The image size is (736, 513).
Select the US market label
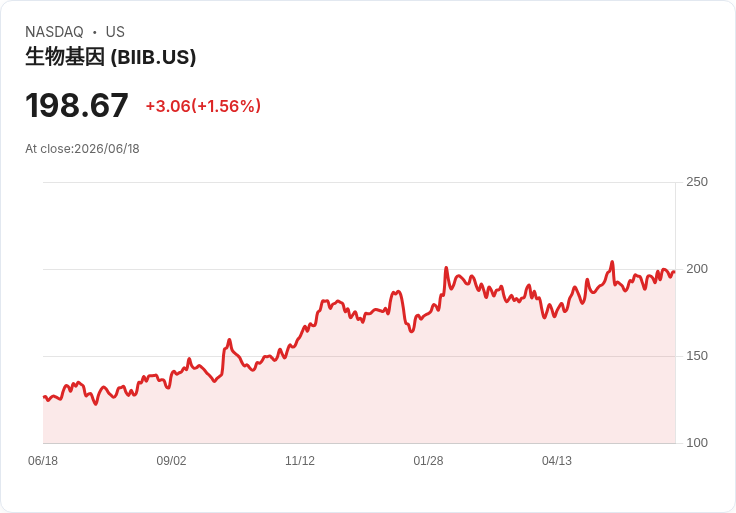[115, 32]
